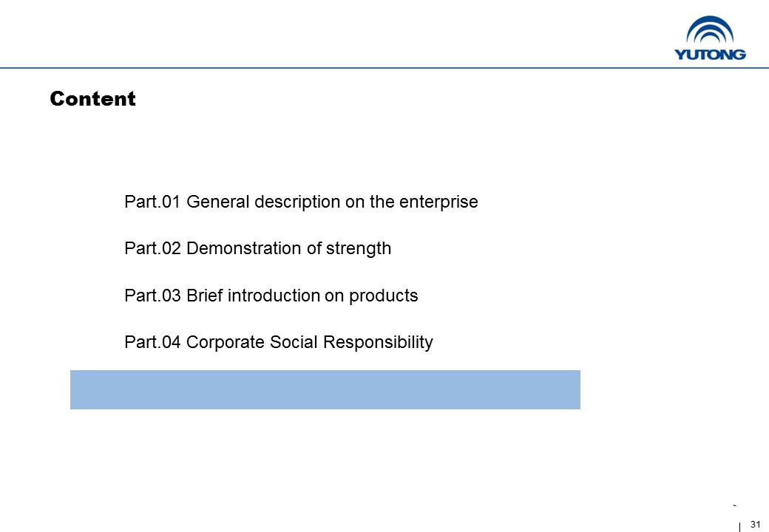Click the slide page number 31

coord(755,524)
